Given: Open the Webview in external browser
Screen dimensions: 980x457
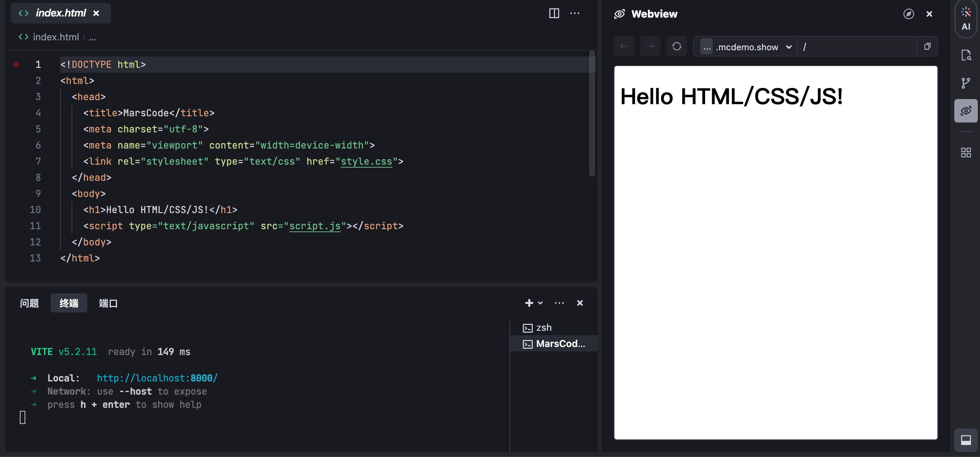Looking at the screenshot, I should pyautogui.click(x=909, y=14).
